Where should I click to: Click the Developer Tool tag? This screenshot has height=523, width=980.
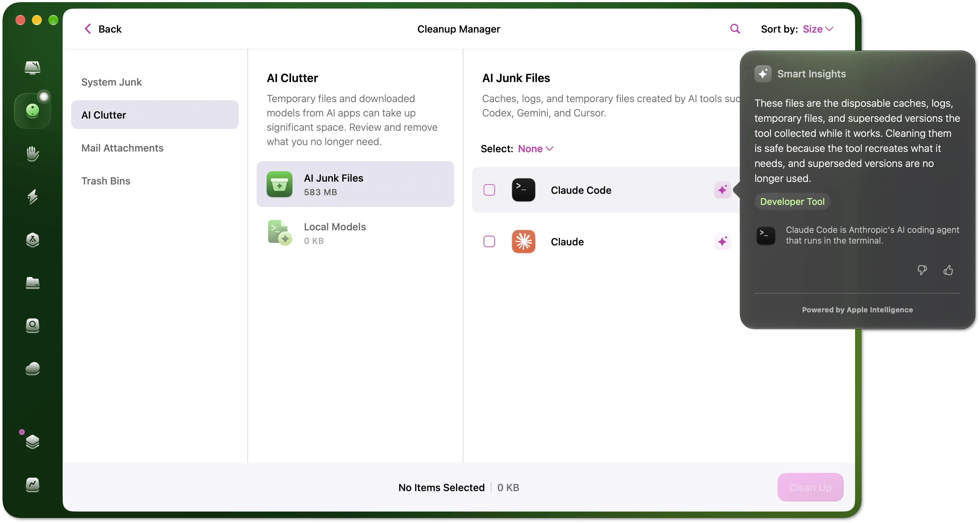click(x=792, y=201)
